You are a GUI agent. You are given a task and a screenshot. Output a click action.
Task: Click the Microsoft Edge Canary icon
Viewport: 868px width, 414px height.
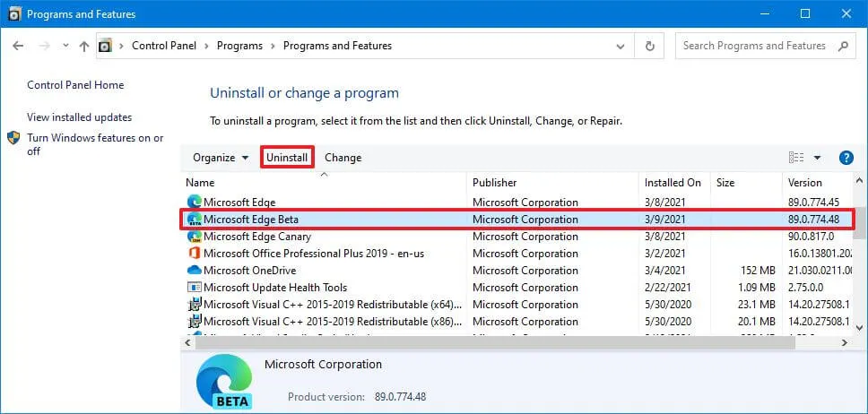[x=194, y=237]
